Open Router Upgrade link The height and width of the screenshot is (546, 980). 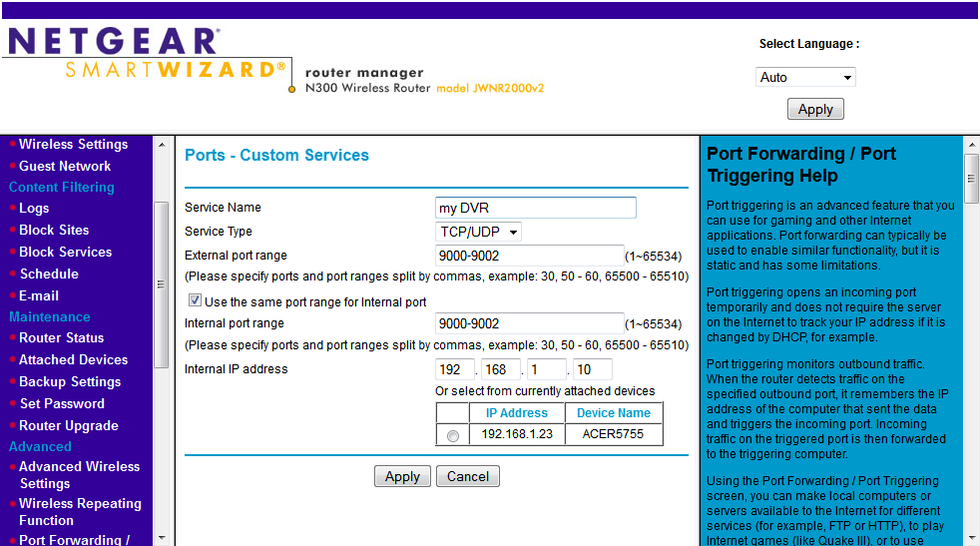tap(68, 425)
